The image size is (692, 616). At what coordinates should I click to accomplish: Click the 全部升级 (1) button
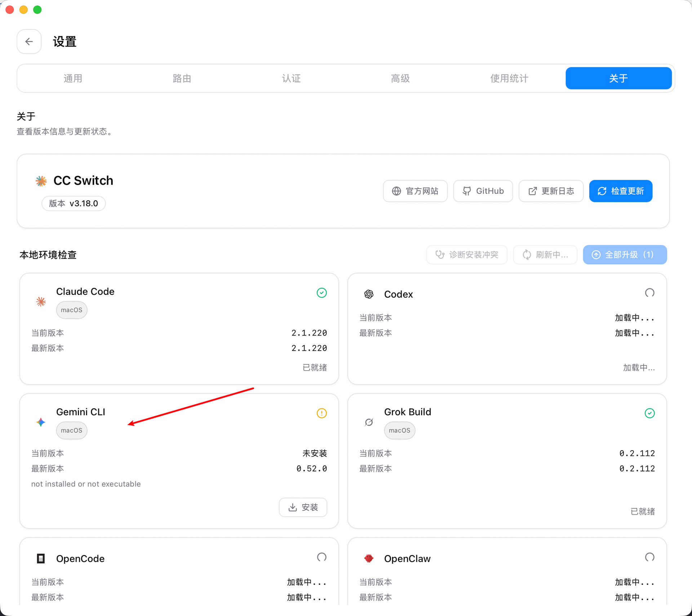pos(625,255)
